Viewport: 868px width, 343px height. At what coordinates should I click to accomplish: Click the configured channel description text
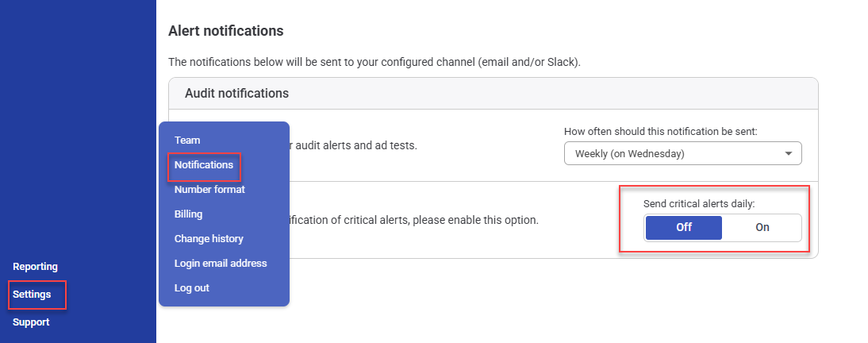point(374,62)
